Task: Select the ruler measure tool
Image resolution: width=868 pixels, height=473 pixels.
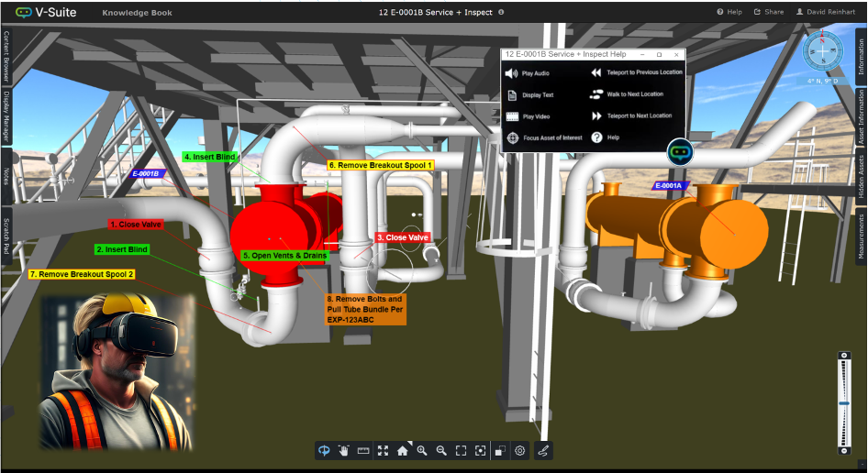Action: (x=363, y=450)
